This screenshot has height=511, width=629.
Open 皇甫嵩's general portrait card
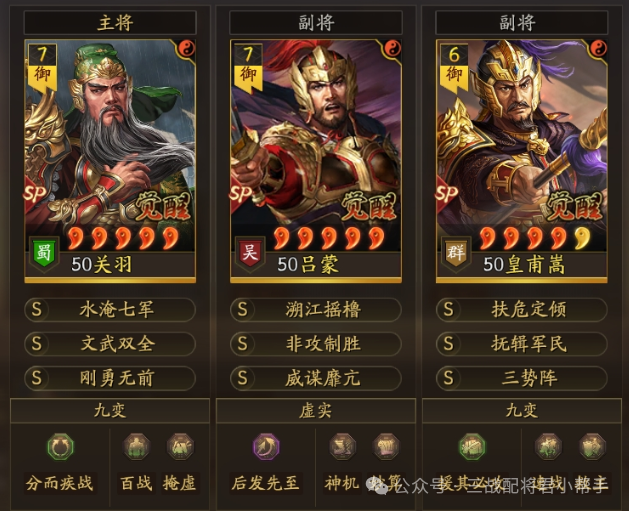coord(521,161)
